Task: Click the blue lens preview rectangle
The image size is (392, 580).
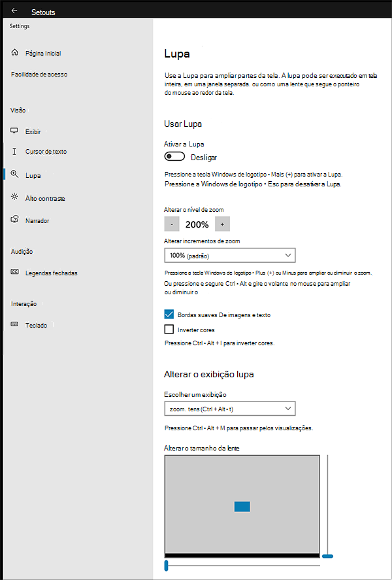Action: [242, 507]
